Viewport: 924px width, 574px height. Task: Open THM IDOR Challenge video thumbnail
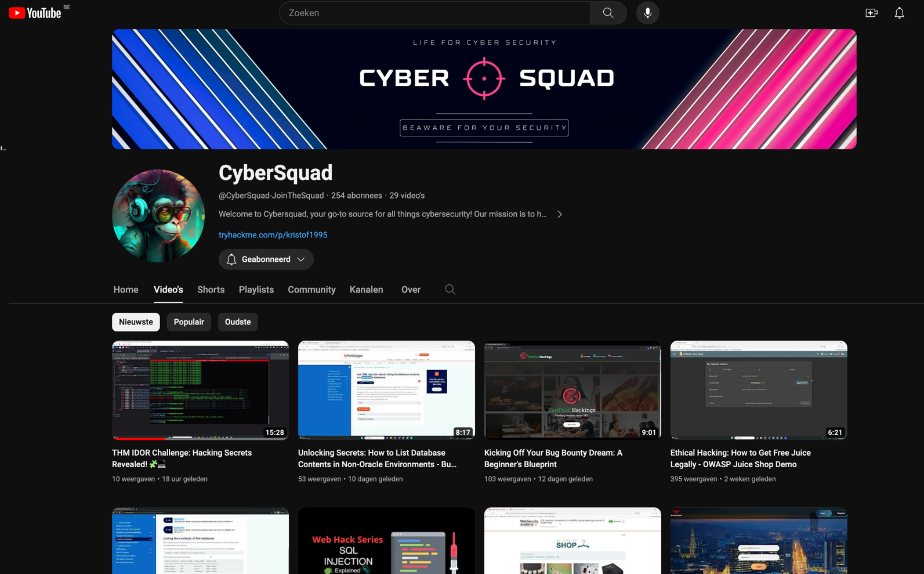point(200,390)
